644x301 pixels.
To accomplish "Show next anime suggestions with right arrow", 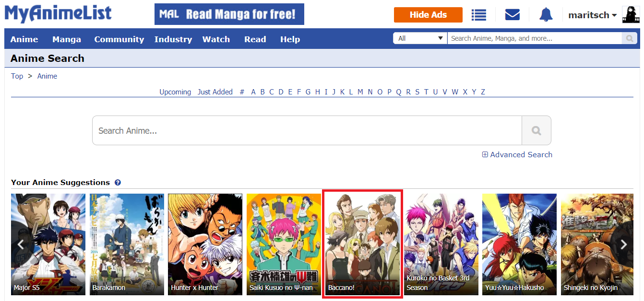I will tap(623, 244).
